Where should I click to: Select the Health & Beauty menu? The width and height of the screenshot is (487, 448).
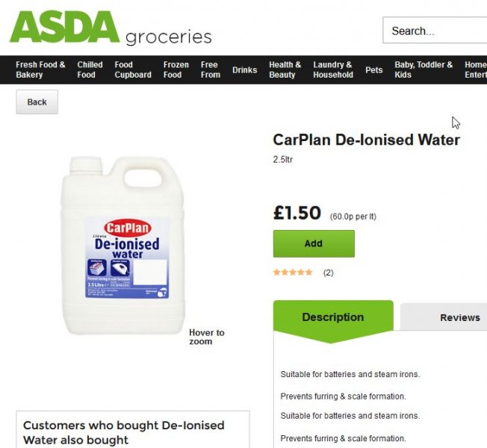click(285, 69)
